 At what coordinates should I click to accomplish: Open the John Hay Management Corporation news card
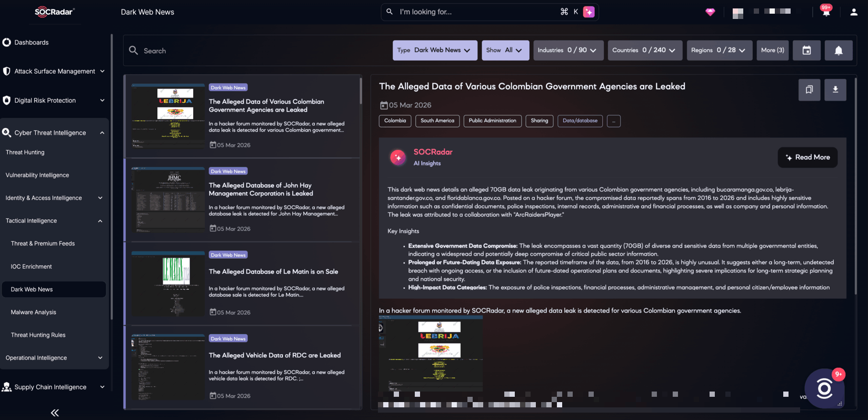click(x=243, y=200)
